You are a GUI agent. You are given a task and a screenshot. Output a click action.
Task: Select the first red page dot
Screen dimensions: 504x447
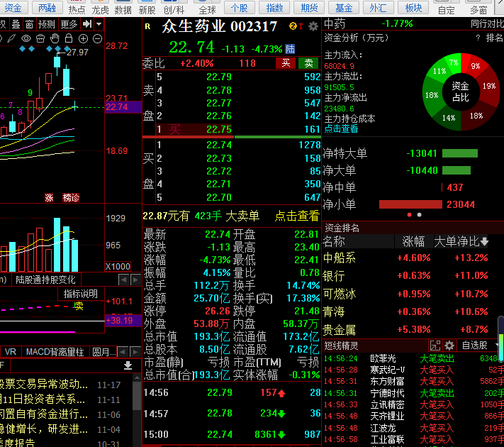(409, 215)
